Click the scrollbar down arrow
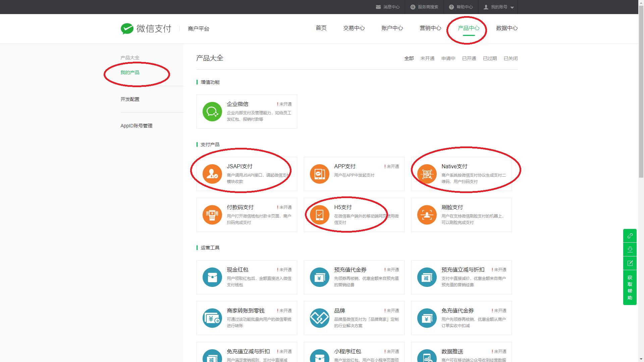Screen dimensions: 644x362 coord(641,359)
